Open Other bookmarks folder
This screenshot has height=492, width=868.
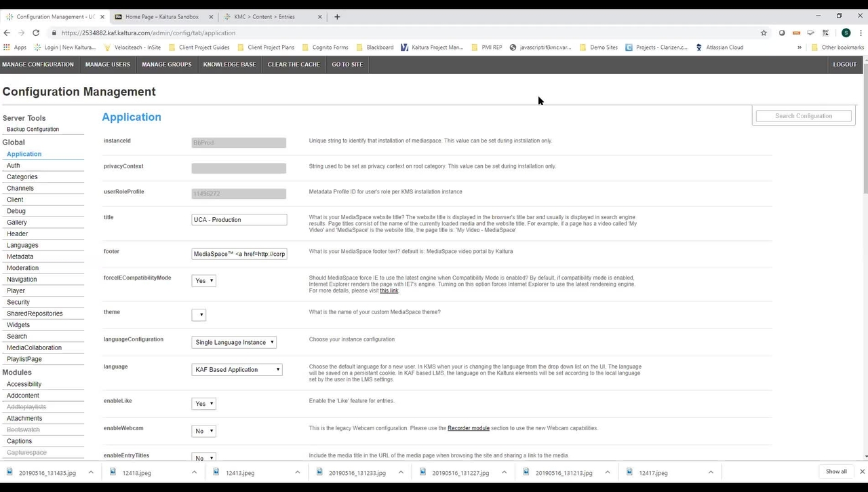coord(837,48)
